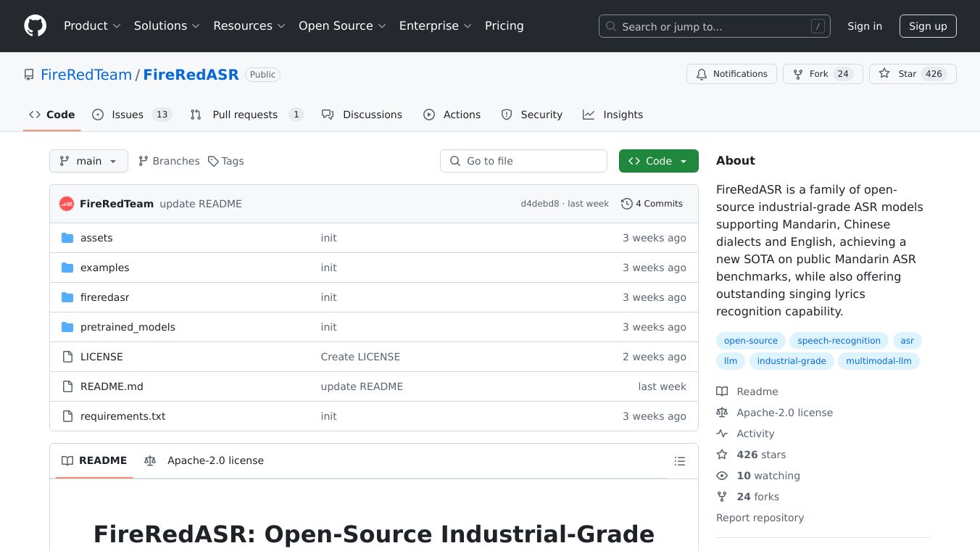Click the Star repository button
The image size is (980, 551).
click(x=899, y=74)
